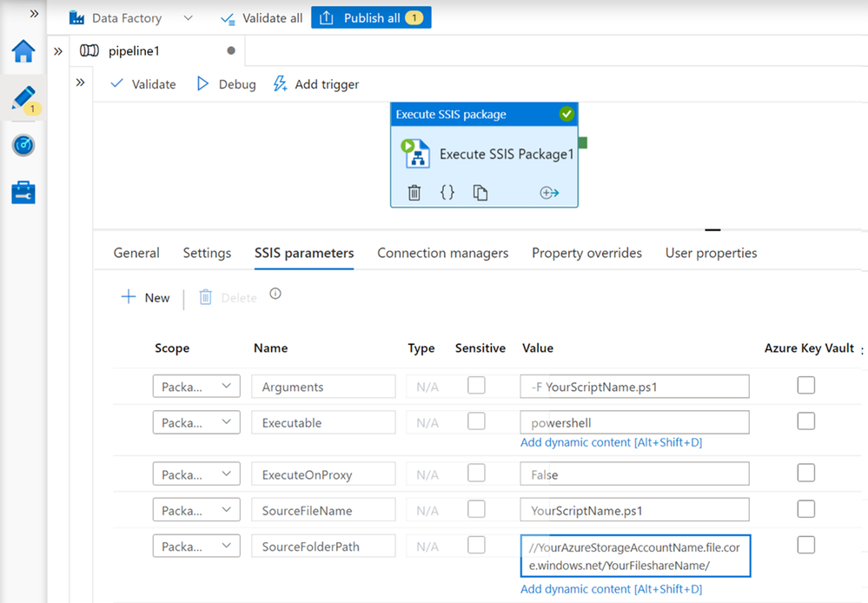This screenshot has height=603, width=868.
Task: Toggle Sensitive checkbox for SourceFileName
Action: point(476,509)
